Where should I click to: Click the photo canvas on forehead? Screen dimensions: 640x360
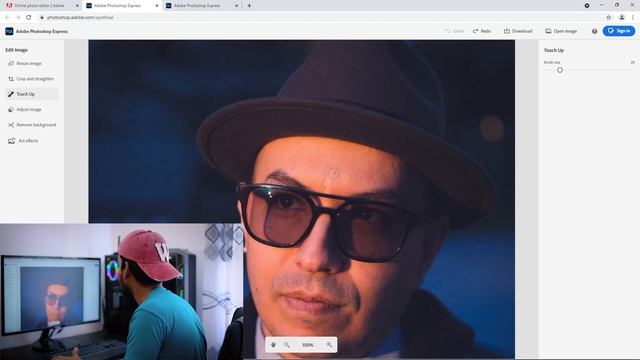point(333,173)
